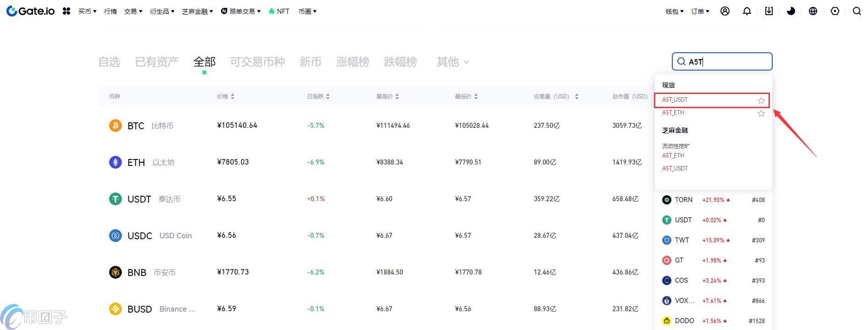Image resolution: width=868 pixels, height=330 pixels.
Task: Expand the 其他 category dropdown
Action: (x=452, y=62)
